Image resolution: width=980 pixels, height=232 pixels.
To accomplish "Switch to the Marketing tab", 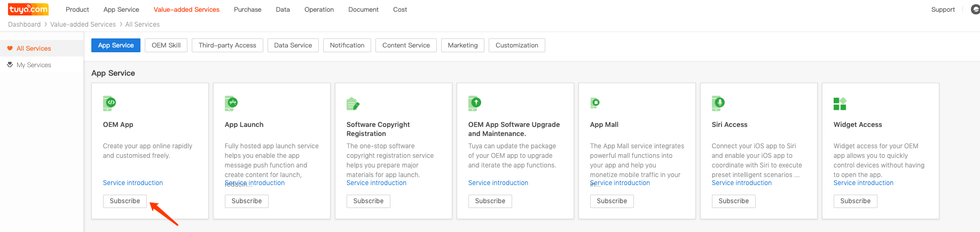I will coord(463,45).
